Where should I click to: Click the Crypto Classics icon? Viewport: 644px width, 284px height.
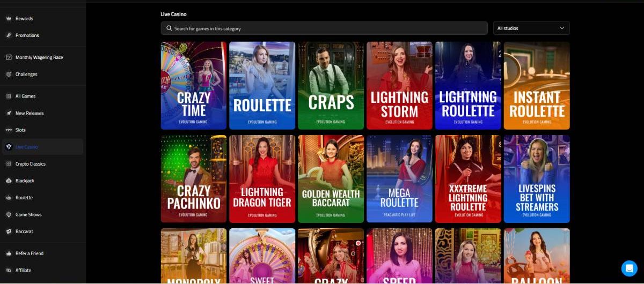click(9, 164)
